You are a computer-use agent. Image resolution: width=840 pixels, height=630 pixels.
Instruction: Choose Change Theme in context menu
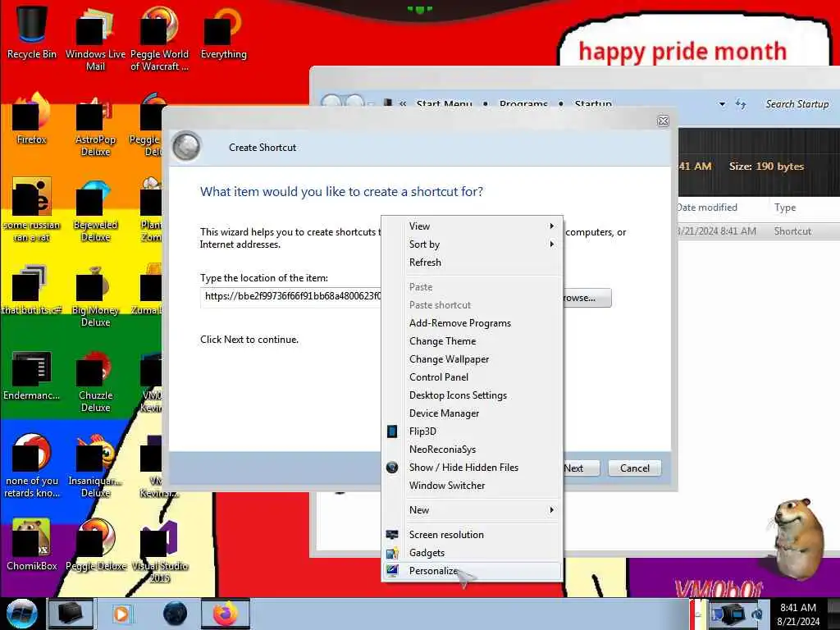click(472, 341)
